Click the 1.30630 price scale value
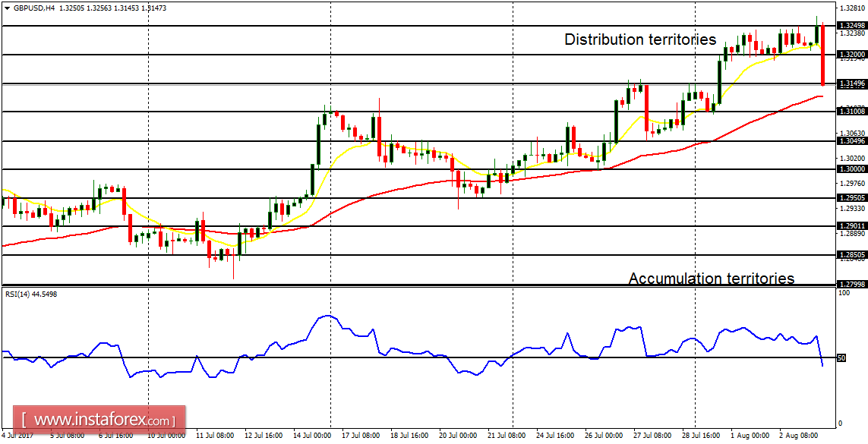868x444 pixels. [851, 133]
